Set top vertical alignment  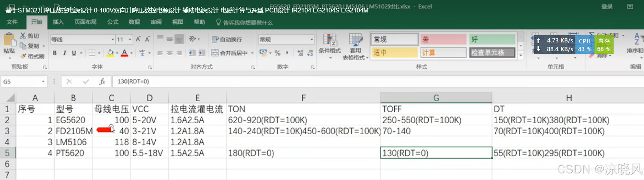(x=160, y=38)
